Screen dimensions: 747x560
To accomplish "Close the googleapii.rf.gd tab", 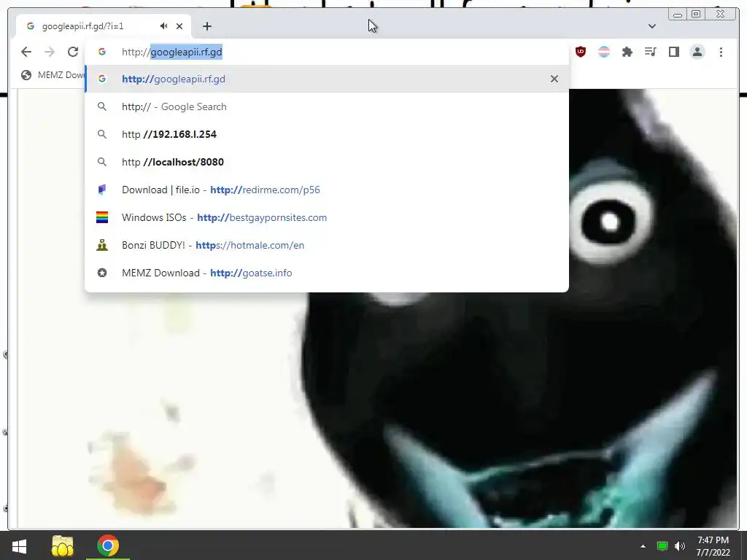I will pos(179,26).
